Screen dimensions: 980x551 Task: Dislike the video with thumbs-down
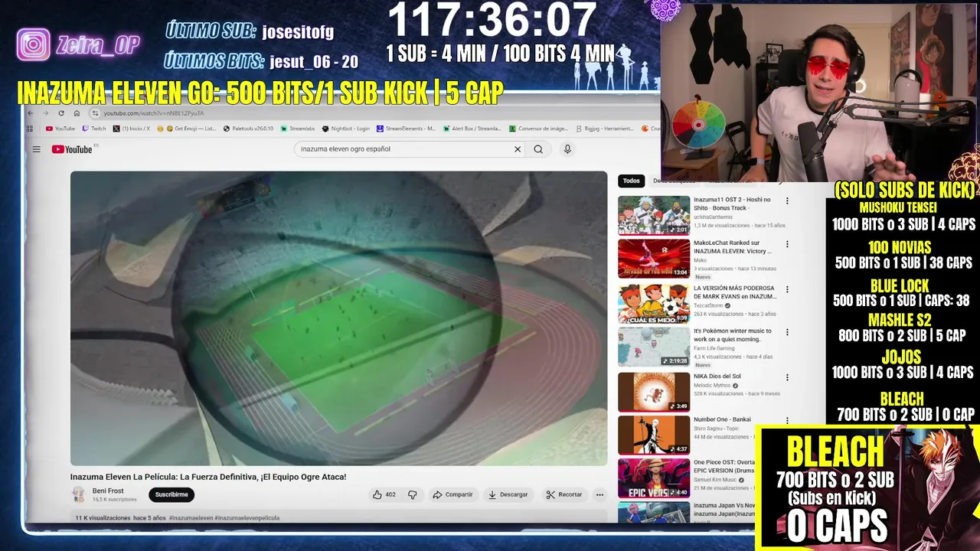(412, 494)
